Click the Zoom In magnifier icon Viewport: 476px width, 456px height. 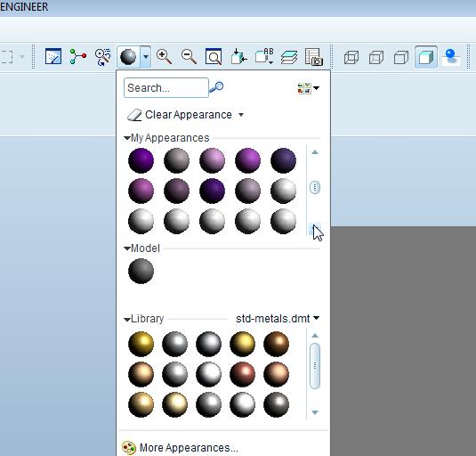pos(164,57)
